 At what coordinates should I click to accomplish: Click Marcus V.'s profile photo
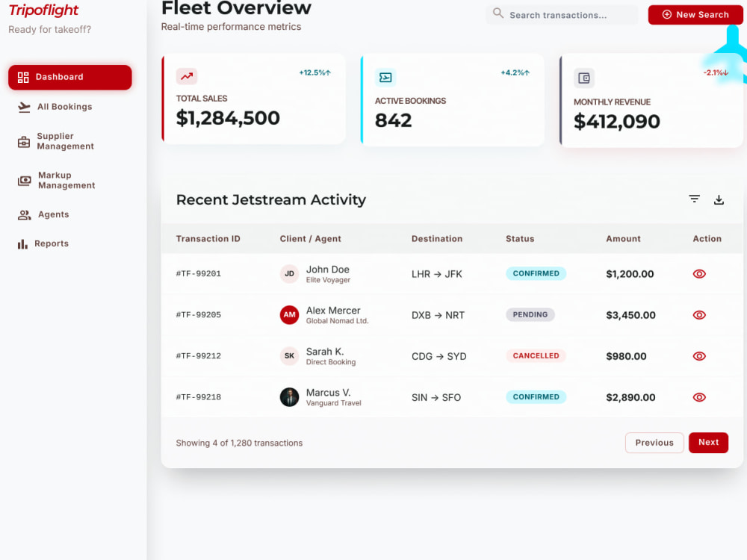(289, 397)
